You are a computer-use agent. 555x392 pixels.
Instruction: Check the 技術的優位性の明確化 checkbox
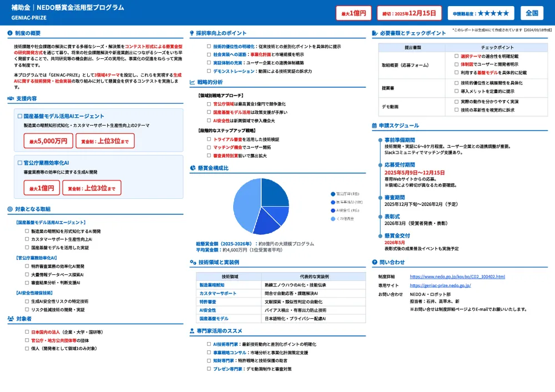209,47
